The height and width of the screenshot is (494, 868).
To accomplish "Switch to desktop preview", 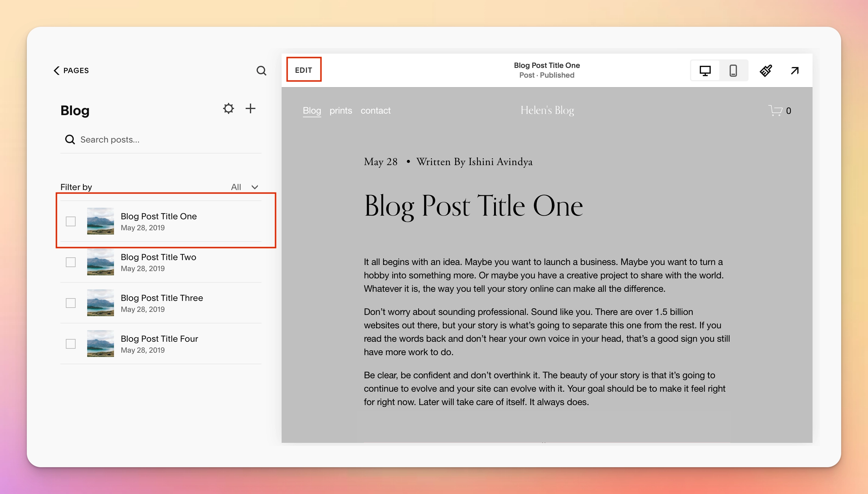I will click(705, 71).
